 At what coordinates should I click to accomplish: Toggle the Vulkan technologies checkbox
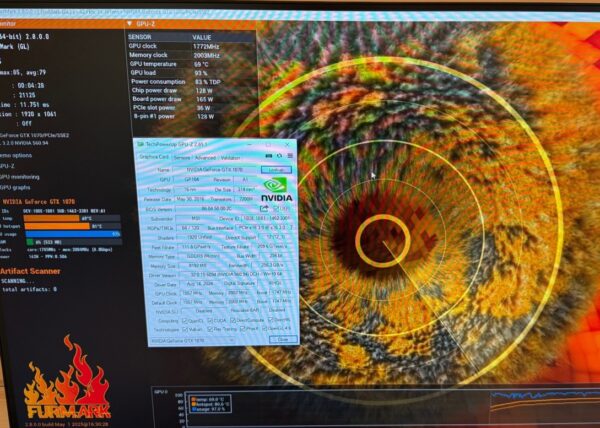tap(185, 329)
